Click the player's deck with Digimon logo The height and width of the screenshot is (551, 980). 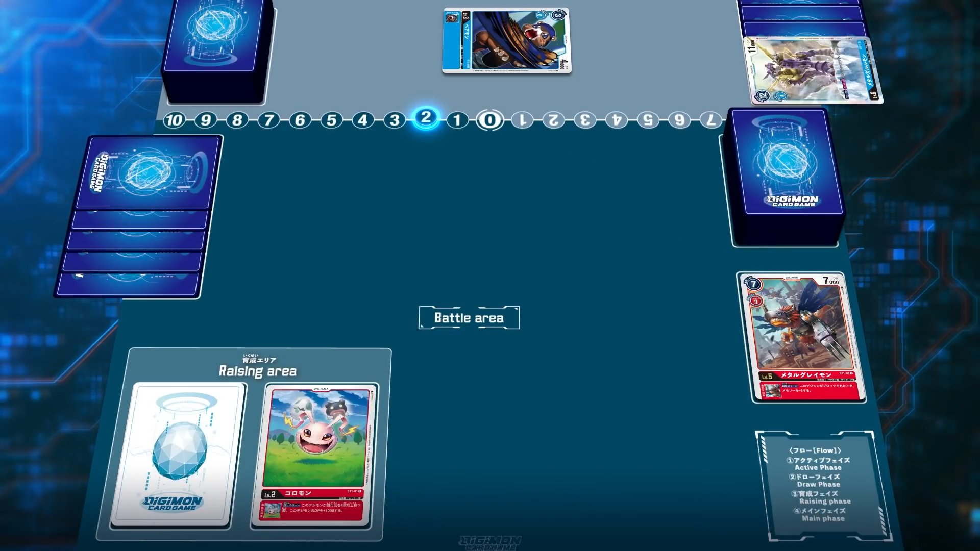783,176
